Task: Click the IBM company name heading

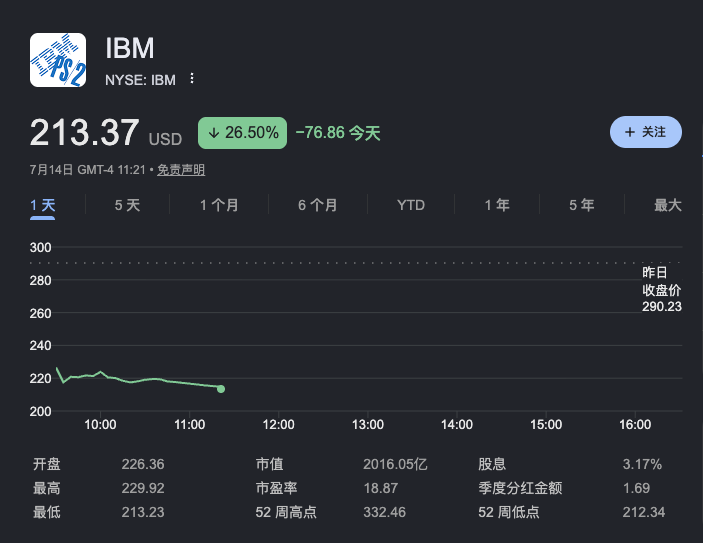Action: (130, 48)
